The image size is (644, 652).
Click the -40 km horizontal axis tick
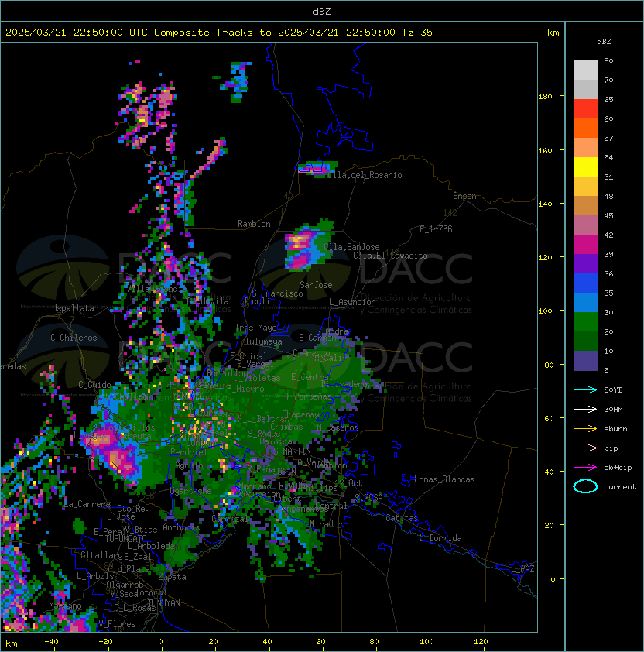[x=52, y=642]
